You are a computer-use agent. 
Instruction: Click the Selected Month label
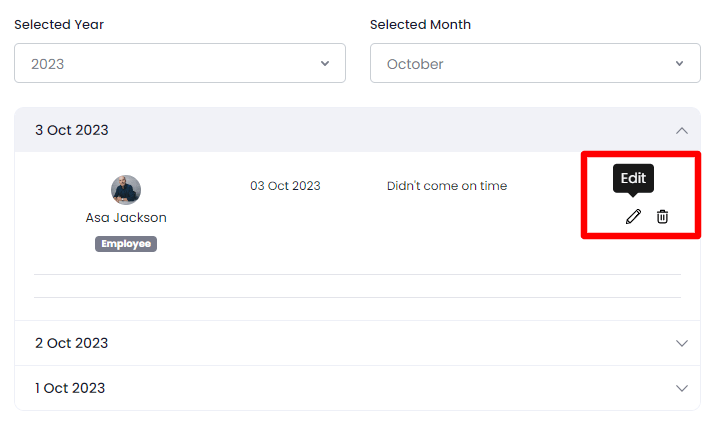point(420,24)
